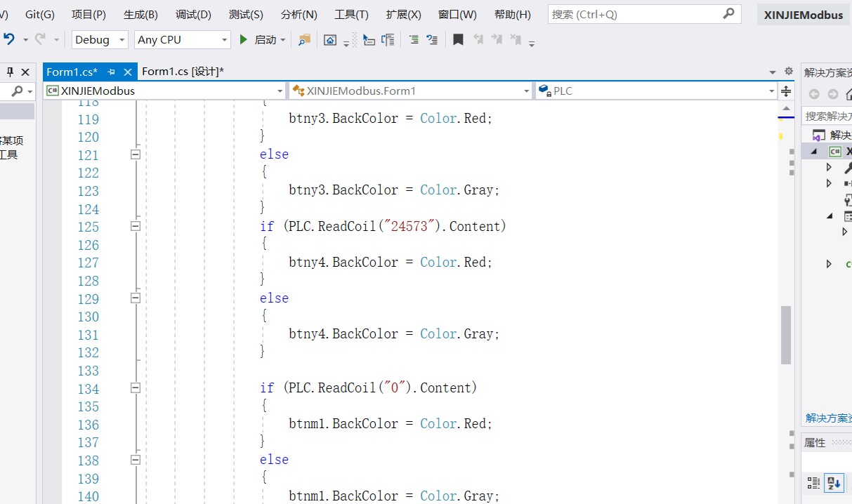This screenshot has width=852, height=504.
Task: Open the 扩展(X) menu
Action: (404, 14)
